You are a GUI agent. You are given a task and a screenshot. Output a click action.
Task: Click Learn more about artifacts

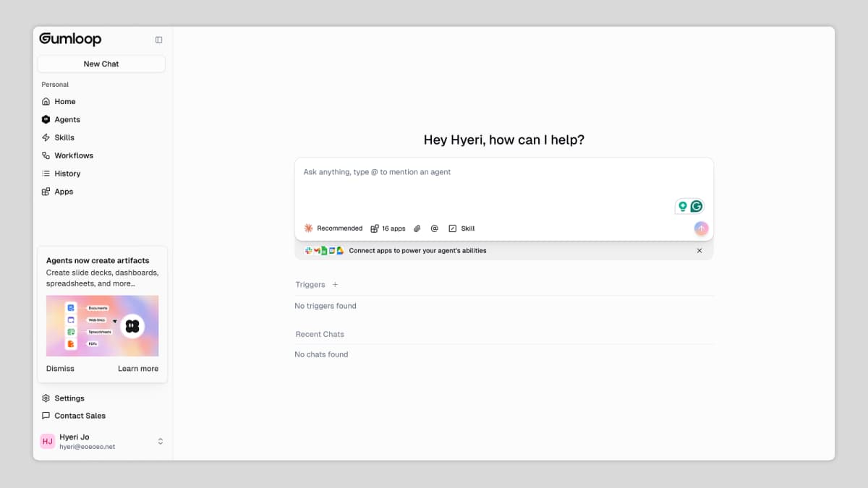[138, 369]
